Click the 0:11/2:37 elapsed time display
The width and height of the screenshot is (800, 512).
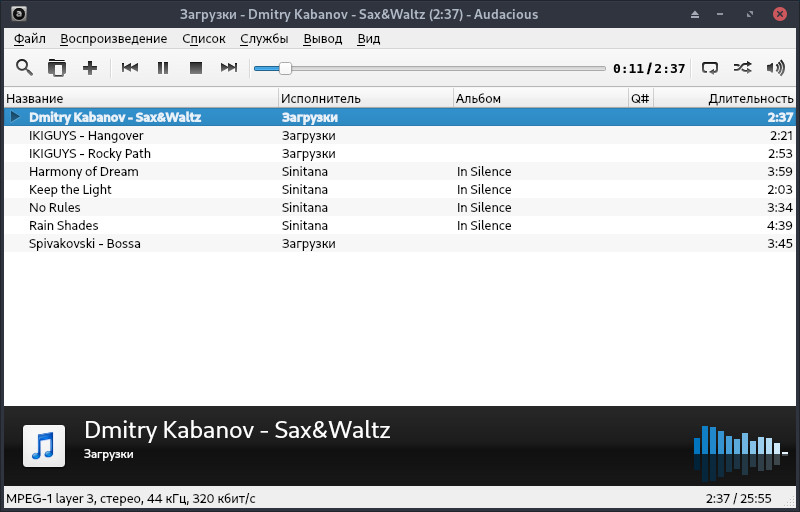point(649,68)
